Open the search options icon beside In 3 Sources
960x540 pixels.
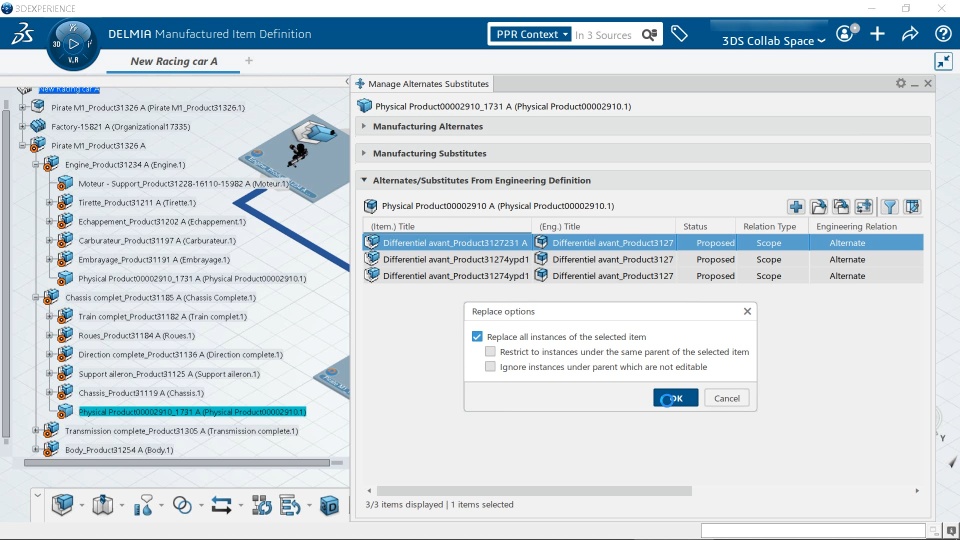click(650, 35)
